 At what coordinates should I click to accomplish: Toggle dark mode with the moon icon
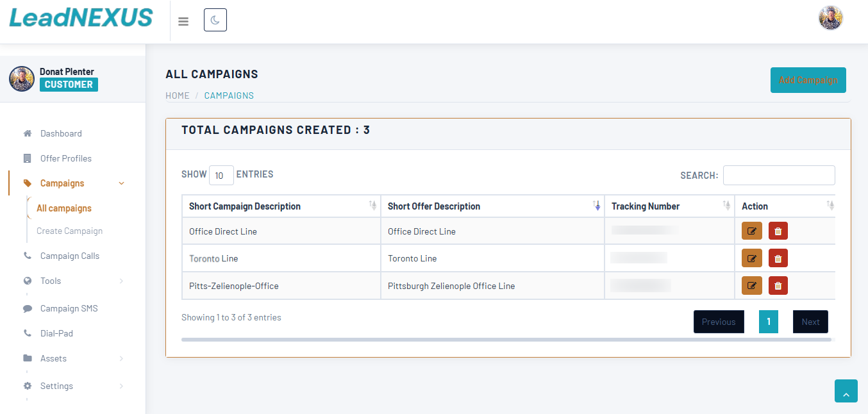215,21
